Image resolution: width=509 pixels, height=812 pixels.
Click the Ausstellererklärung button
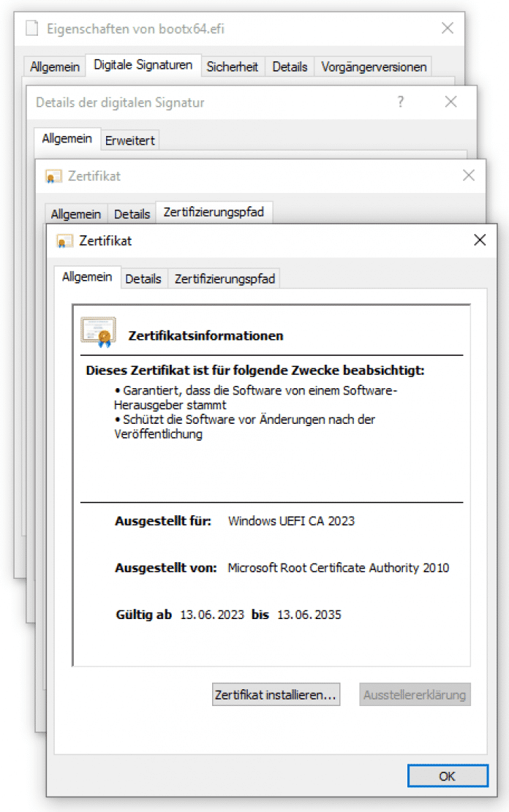415,694
